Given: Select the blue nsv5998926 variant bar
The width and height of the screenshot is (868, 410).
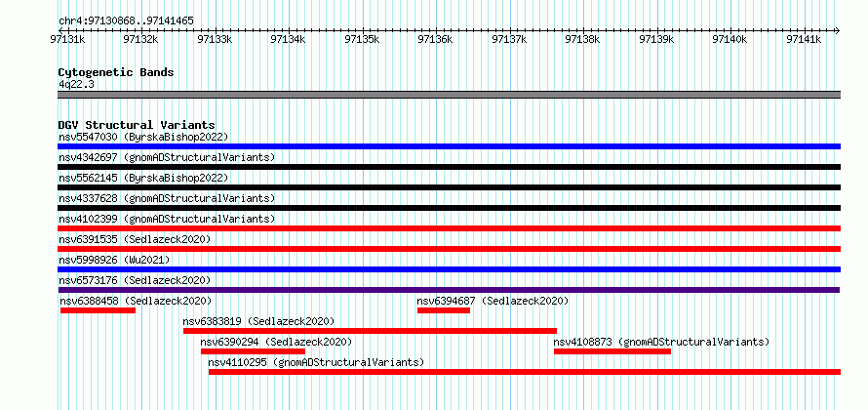Looking at the screenshot, I should [x=449, y=269].
